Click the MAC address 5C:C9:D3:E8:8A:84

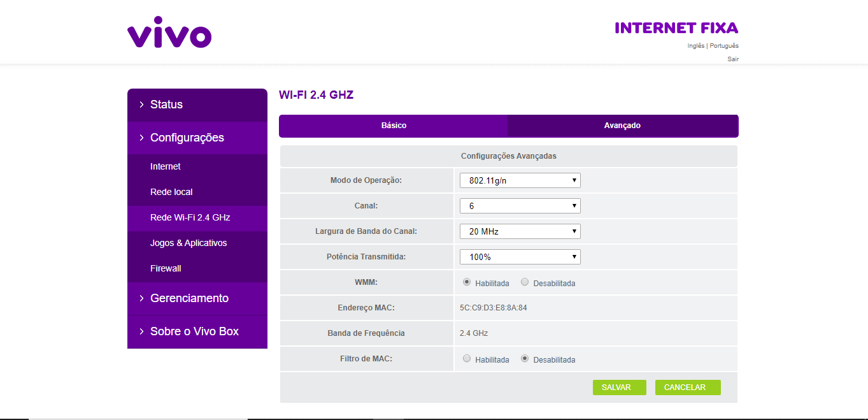(494, 308)
